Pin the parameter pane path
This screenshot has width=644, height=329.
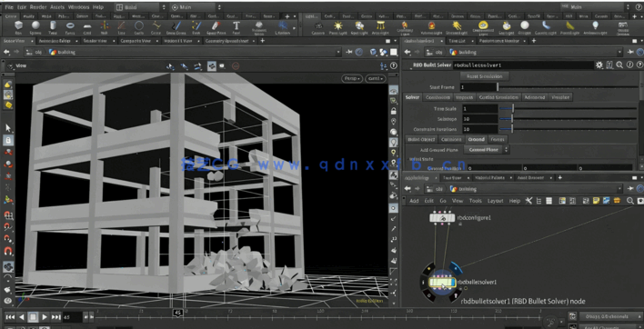[631, 52]
